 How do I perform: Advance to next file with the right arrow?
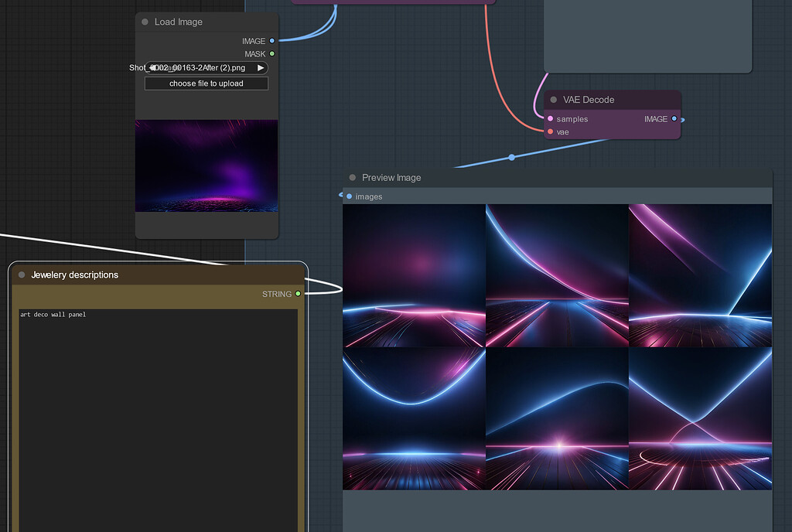pyautogui.click(x=261, y=67)
